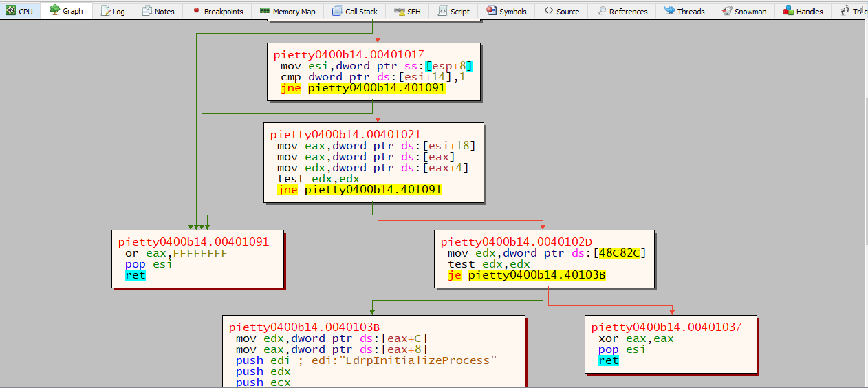This screenshot has width=868, height=388.
Task: Switch to the Handles tab
Action: [803, 11]
